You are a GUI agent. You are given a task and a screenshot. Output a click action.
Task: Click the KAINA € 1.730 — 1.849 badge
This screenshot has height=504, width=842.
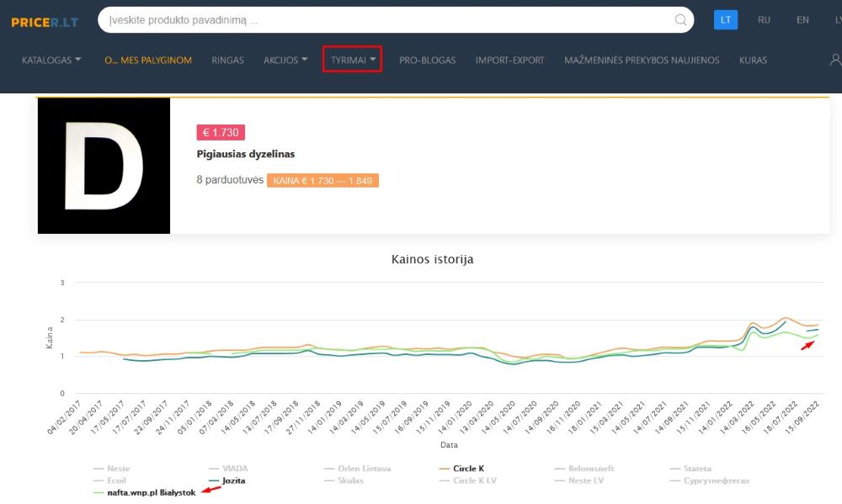point(322,181)
